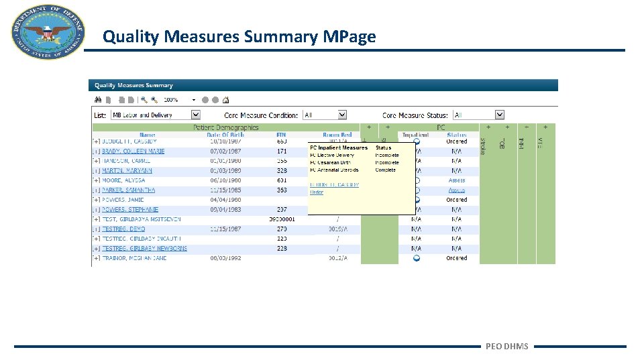This screenshot has width=644, height=362.
Task: Sort by the Room Bed column header
Action: (x=337, y=135)
